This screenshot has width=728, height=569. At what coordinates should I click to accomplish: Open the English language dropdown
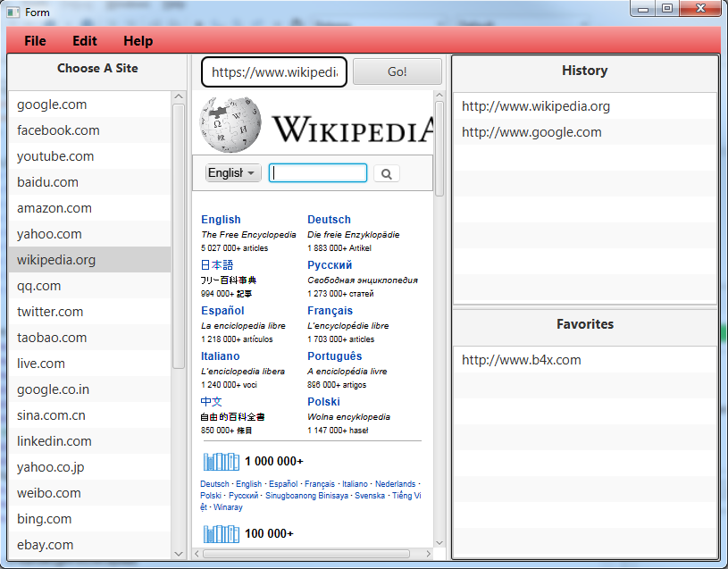[233, 173]
